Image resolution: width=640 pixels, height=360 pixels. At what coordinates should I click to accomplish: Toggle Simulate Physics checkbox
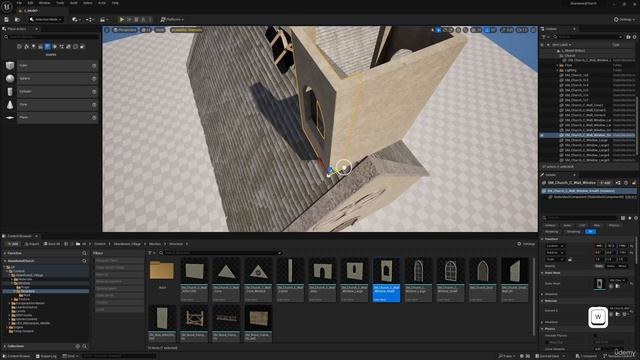(596, 336)
